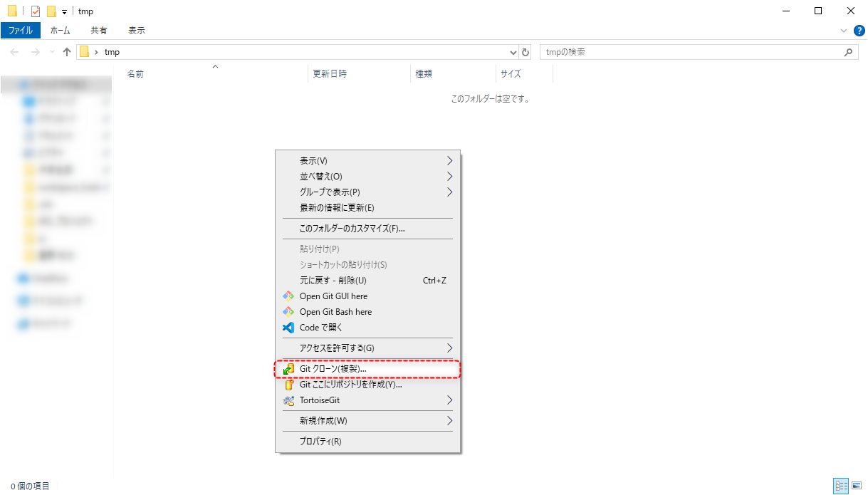The width and height of the screenshot is (868, 495).
Task: Expand address bar history dropdown
Action: coord(514,52)
